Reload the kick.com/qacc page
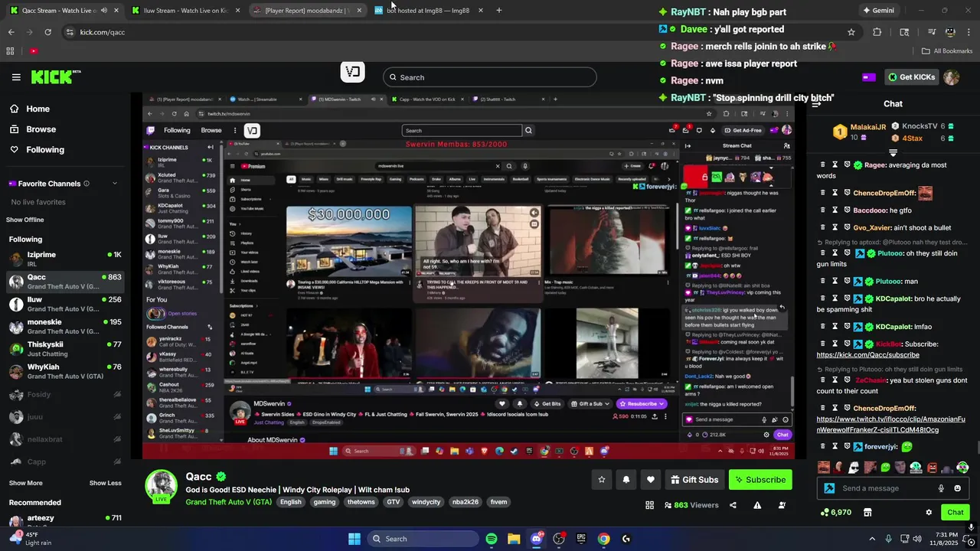 [47, 32]
